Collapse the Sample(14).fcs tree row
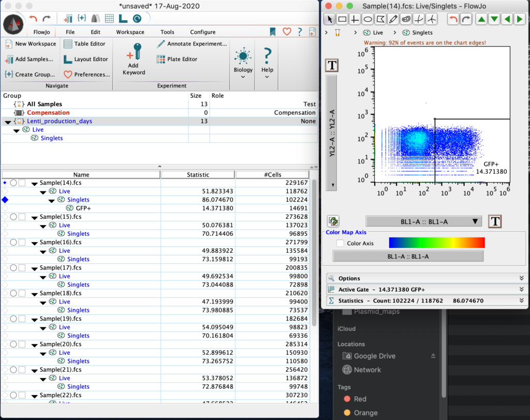This screenshot has width=530, height=420. tap(35, 184)
